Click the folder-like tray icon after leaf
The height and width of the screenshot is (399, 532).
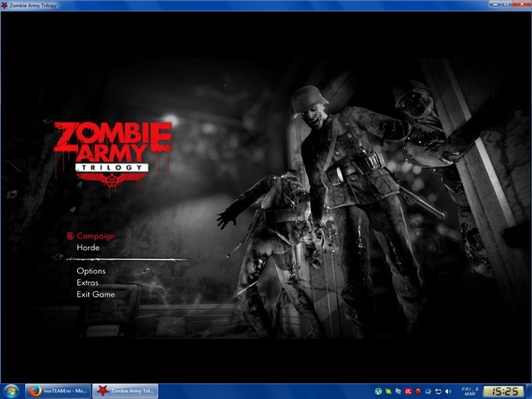pos(398,392)
